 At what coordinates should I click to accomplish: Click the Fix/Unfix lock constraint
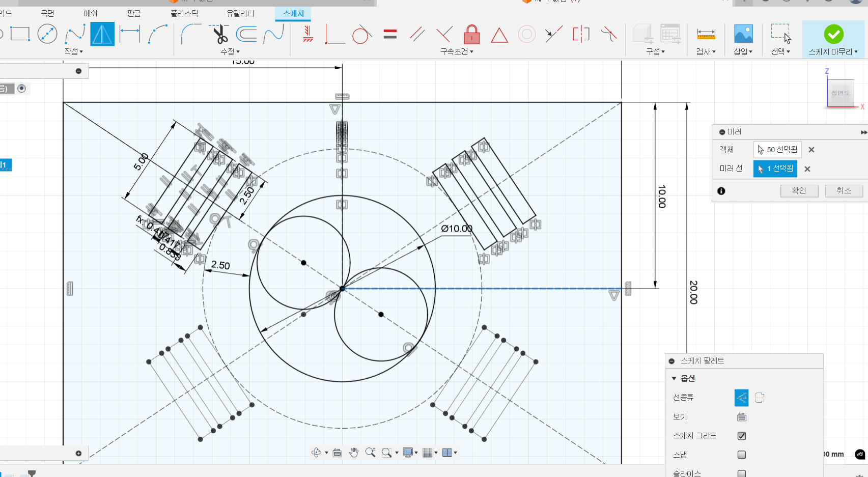click(x=472, y=34)
